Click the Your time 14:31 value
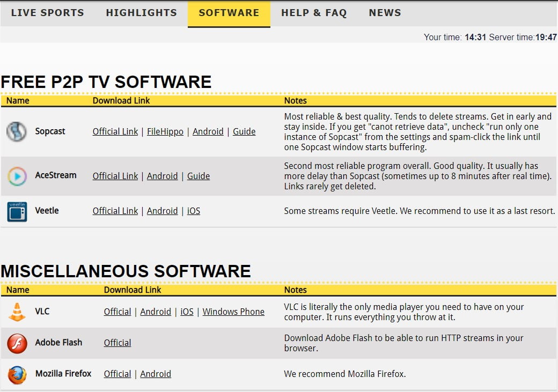 point(475,37)
